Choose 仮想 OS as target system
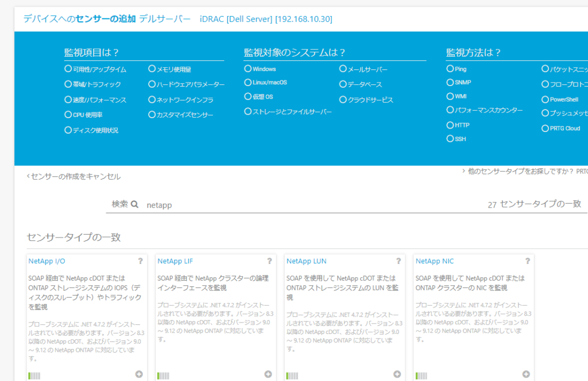 [x=248, y=96]
